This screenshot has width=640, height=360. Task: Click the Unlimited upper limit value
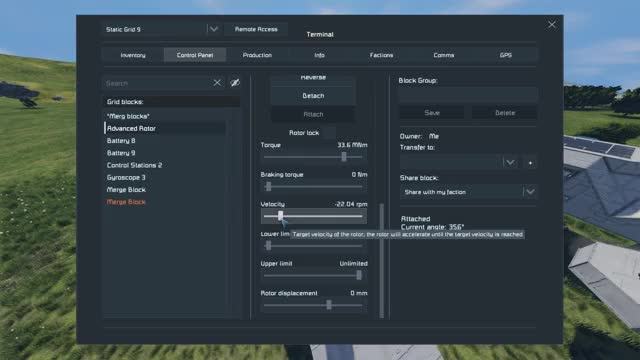353,264
